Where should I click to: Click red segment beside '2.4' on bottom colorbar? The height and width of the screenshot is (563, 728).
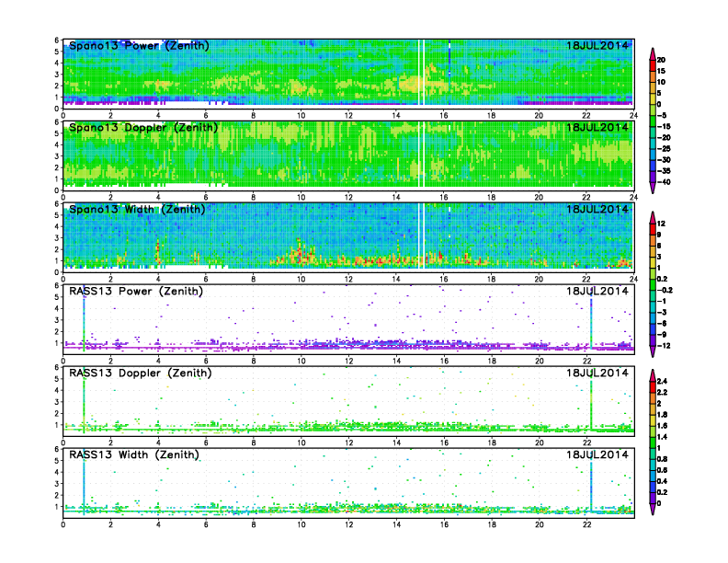pos(653,386)
